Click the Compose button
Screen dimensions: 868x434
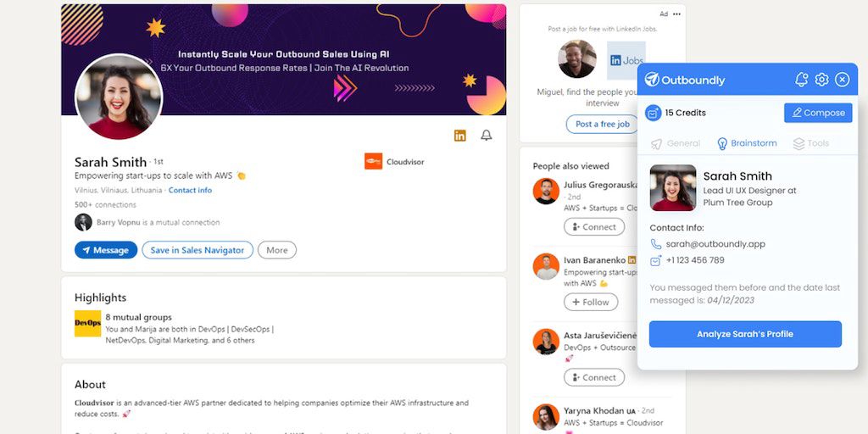[818, 113]
